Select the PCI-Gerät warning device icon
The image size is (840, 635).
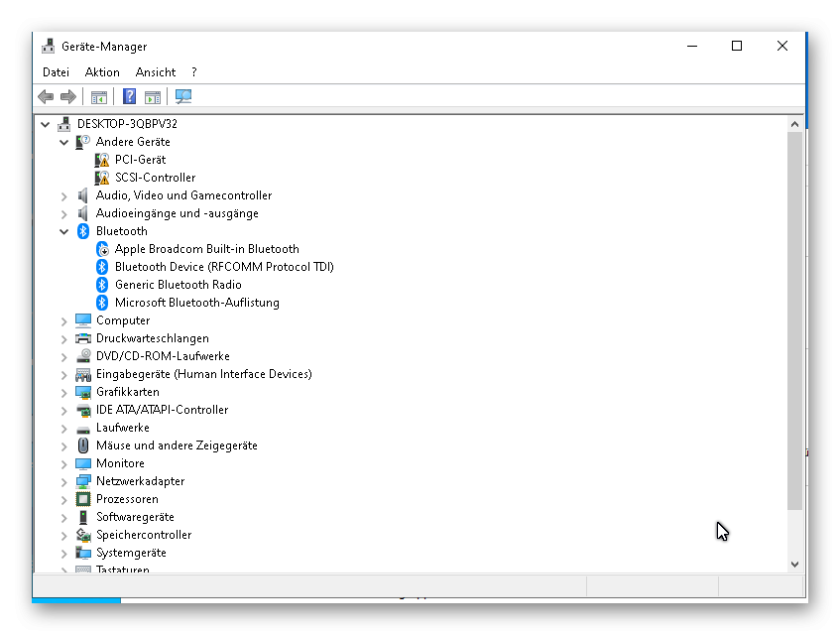[x=102, y=160]
